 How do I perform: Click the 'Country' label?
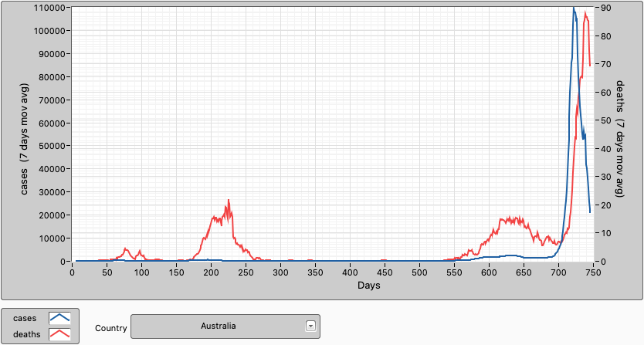[x=111, y=328]
